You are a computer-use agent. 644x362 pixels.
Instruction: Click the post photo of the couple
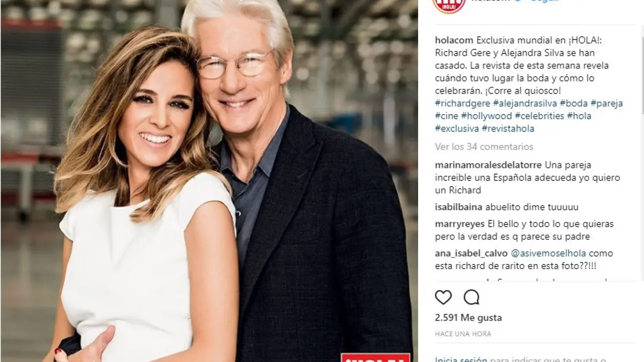[209, 181]
